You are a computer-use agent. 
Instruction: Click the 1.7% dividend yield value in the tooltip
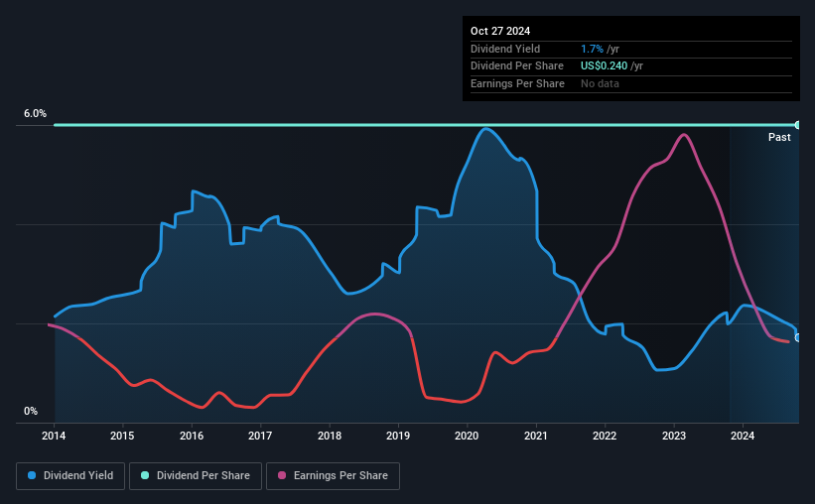click(x=592, y=49)
